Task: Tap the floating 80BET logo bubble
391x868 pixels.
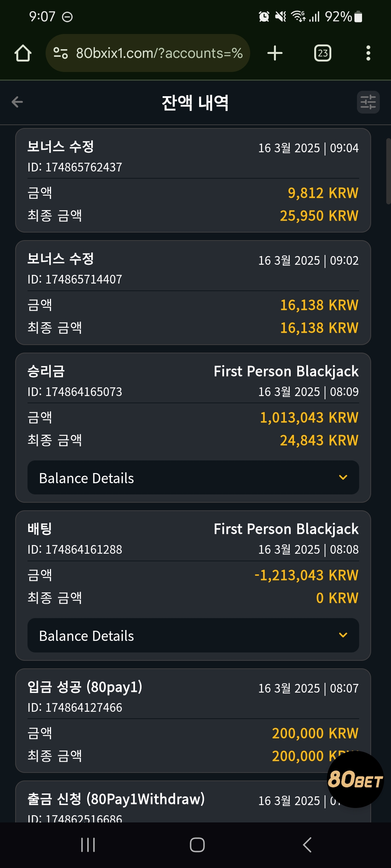Action: pos(355,779)
